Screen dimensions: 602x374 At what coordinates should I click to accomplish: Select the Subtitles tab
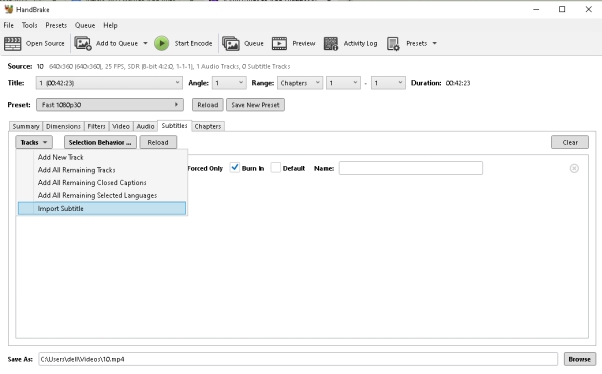tap(174, 126)
